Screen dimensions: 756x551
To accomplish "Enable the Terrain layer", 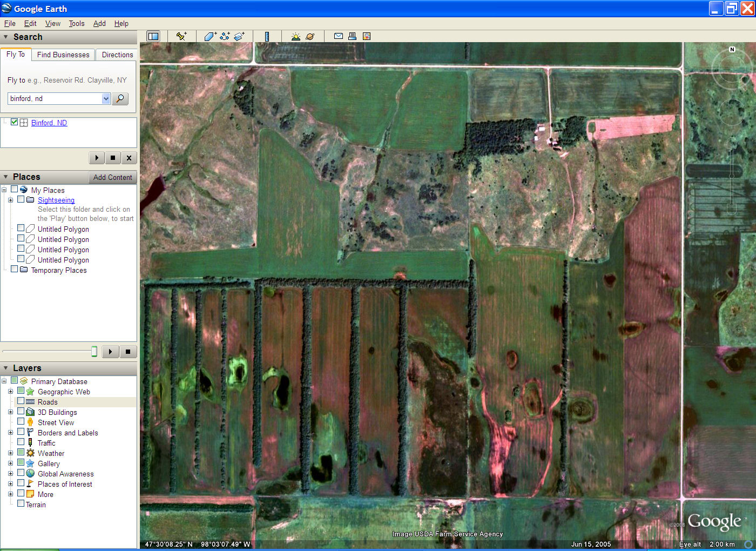I will (x=21, y=503).
